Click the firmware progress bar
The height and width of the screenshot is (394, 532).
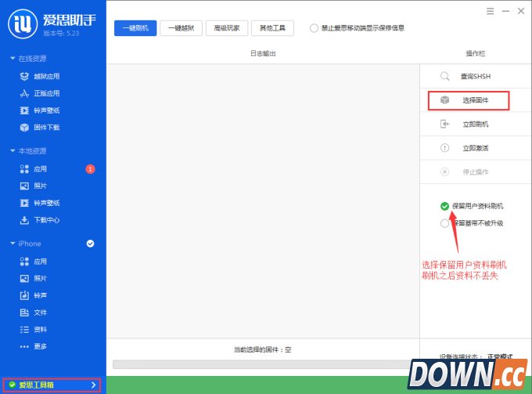point(262,364)
